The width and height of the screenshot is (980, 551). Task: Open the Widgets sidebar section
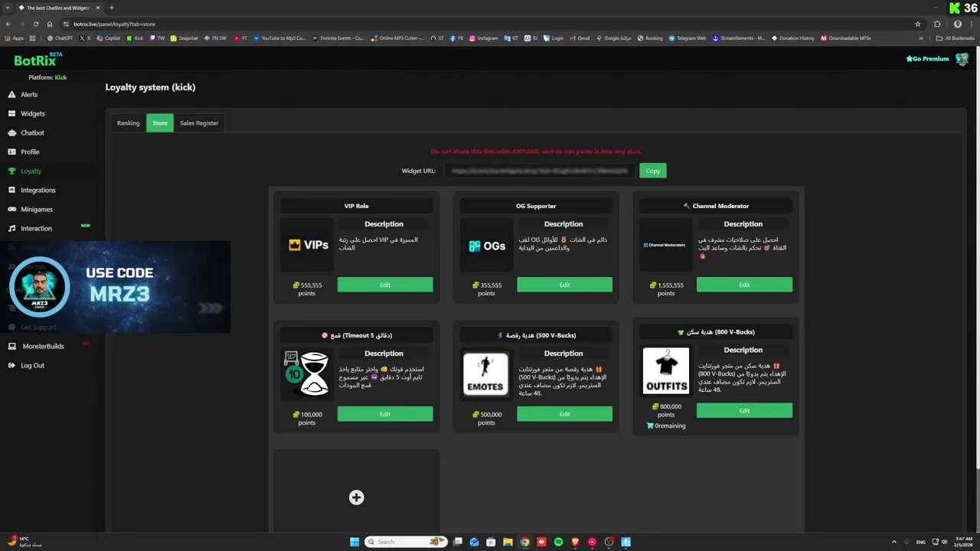[32, 113]
